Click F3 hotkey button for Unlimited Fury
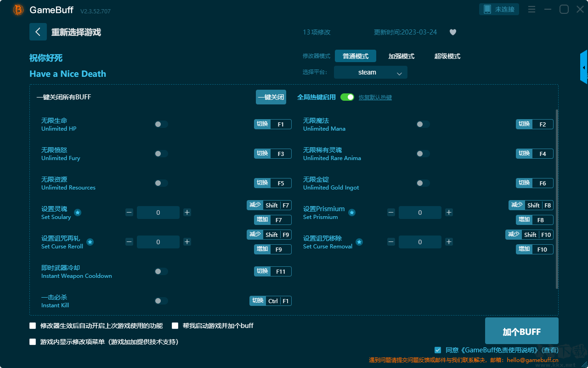Viewport: 588px width, 368px height. (x=273, y=154)
